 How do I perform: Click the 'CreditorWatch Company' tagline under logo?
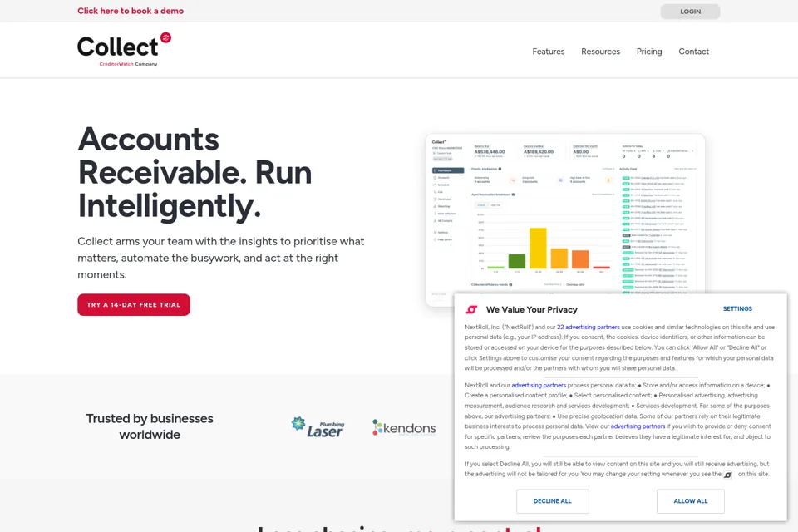coord(128,64)
